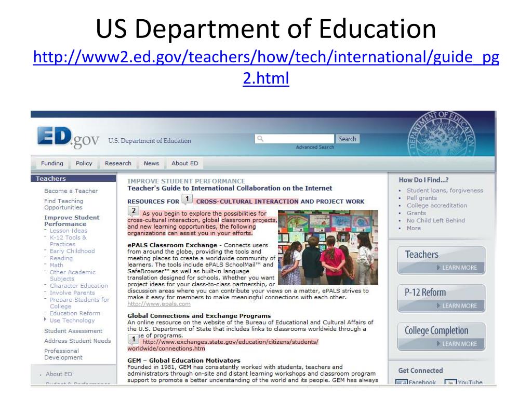Open Address Student Needs link

(77, 341)
